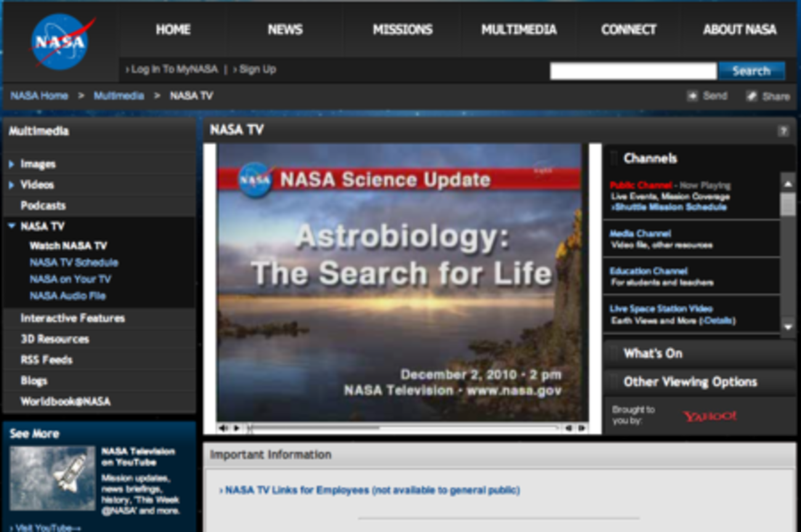Collapse the Channels accordion header
801x532 pixels.
pos(700,158)
